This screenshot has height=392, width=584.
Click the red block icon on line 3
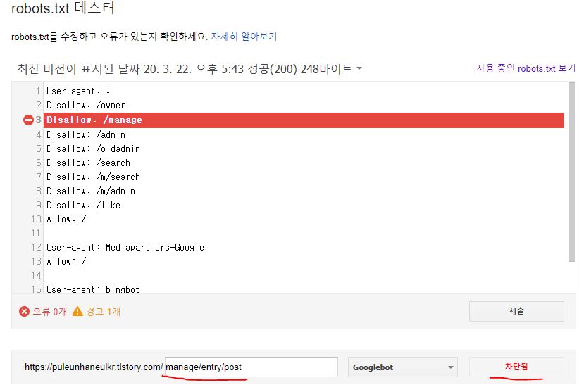click(x=28, y=120)
